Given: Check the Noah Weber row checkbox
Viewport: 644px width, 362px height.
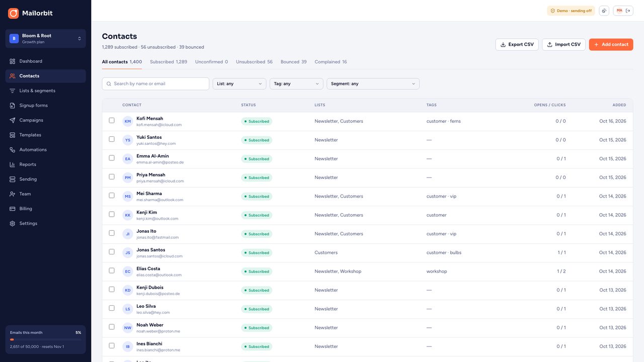Looking at the screenshot, I should (112, 327).
